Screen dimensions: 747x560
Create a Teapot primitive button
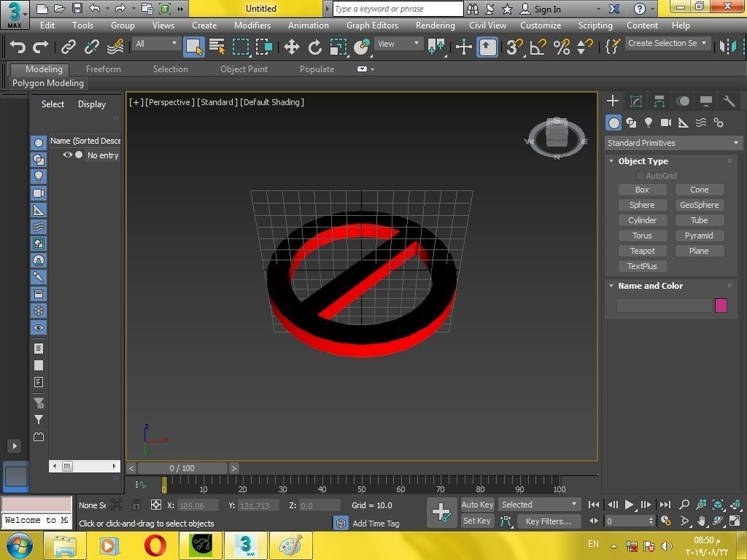click(642, 251)
